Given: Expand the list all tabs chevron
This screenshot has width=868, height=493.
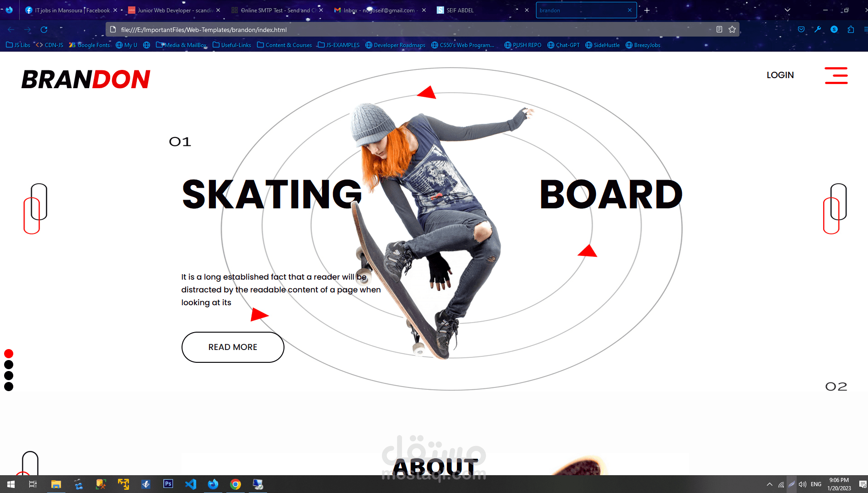Looking at the screenshot, I should 787,10.
